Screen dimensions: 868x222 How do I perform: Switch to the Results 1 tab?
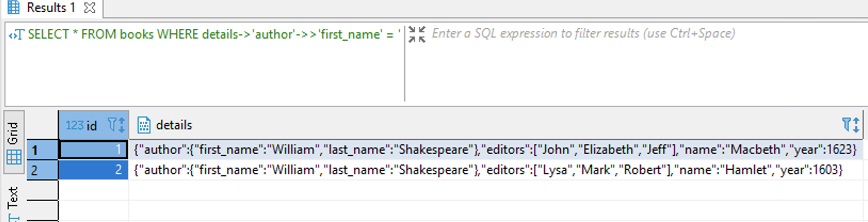(x=51, y=8)
